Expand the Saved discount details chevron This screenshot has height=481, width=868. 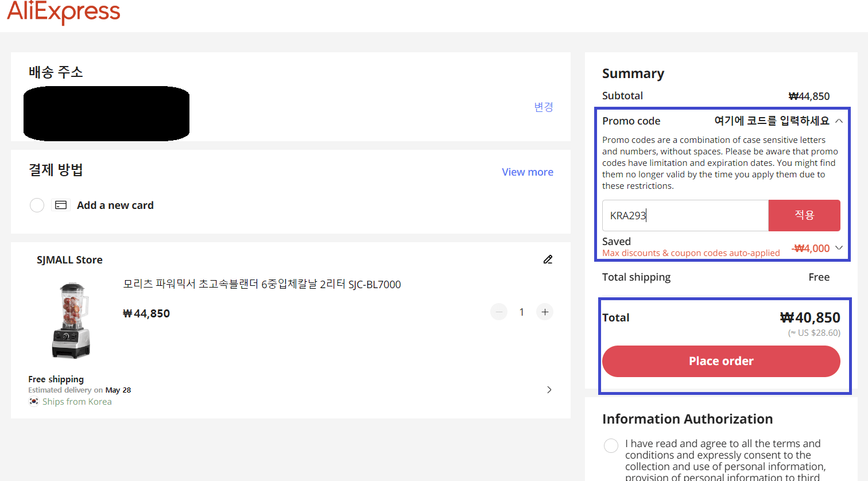point(839,248)
